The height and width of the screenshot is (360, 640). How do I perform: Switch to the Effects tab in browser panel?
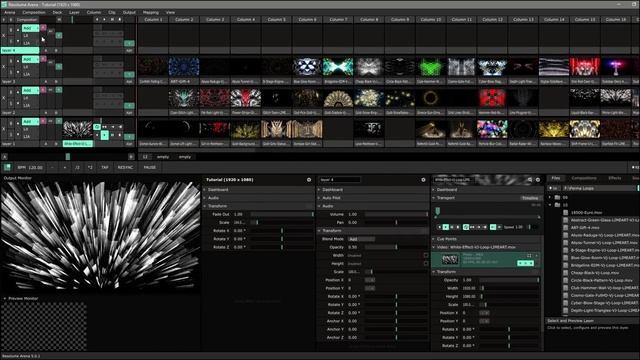pyautogui.click(x=614, y=178)
